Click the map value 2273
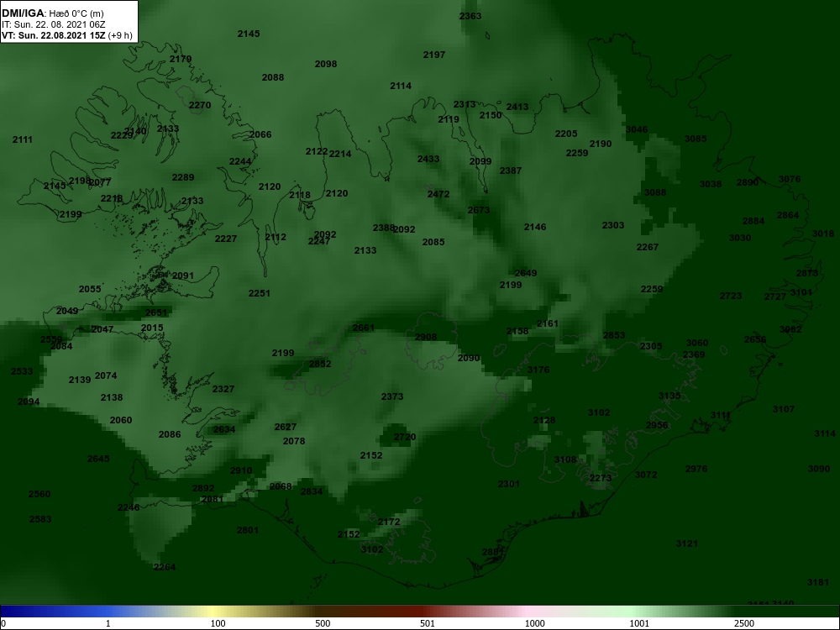Viewport: 840px width, 630px height. click(x=601, y=478)
